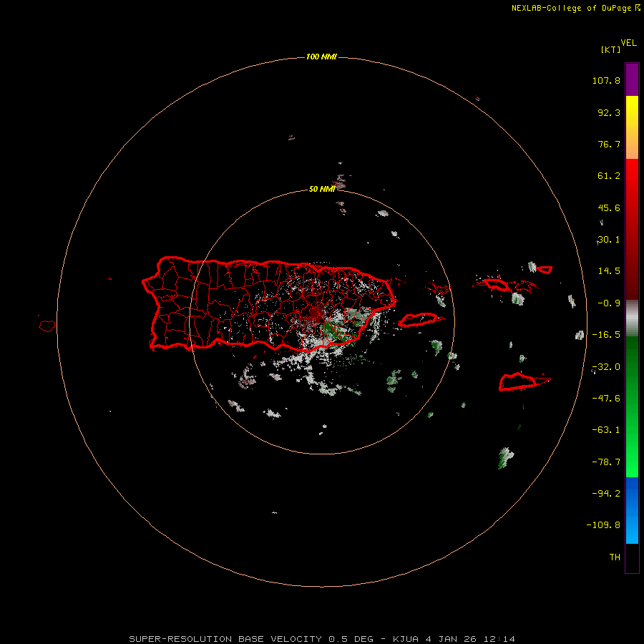Click the blue band of the color scale
Screen dimensions: 644x644
pos(632,510)
